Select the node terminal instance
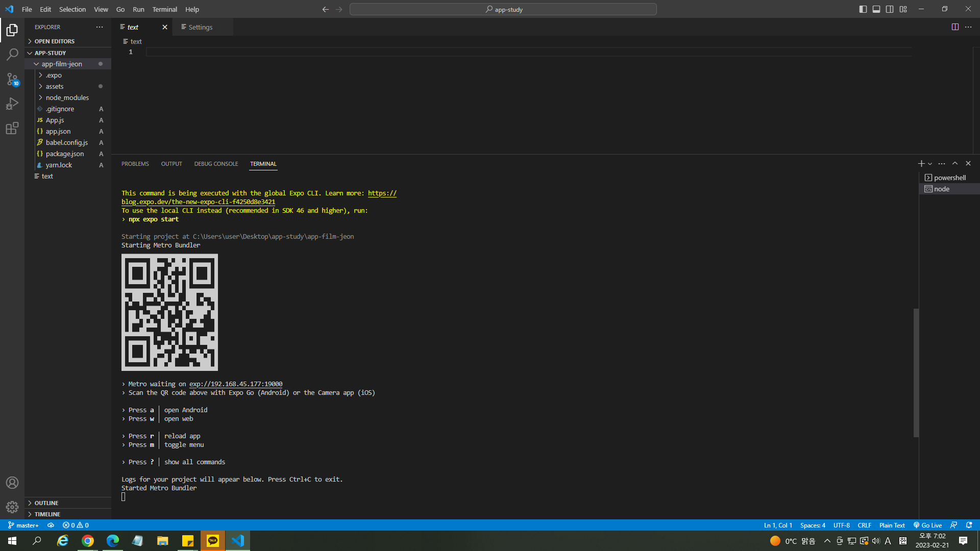The width and height of the screenshot is (980, 551). point(949,189)
